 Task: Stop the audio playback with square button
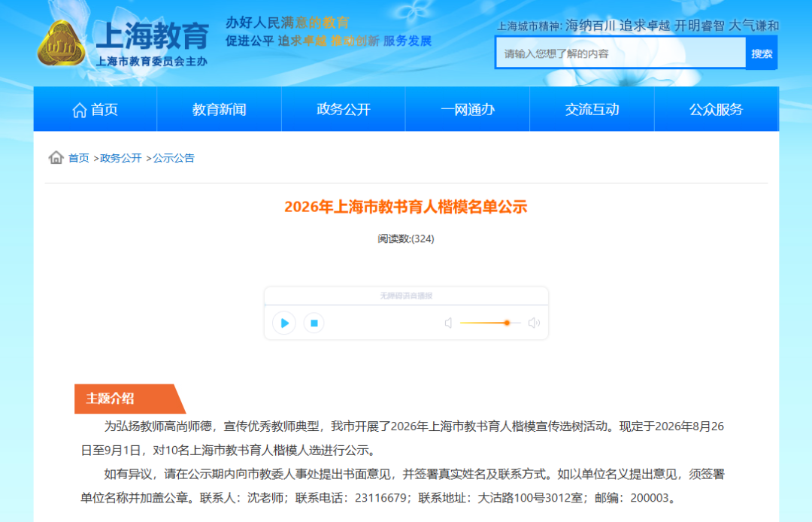pyautogui.click(x=314, y=323)
